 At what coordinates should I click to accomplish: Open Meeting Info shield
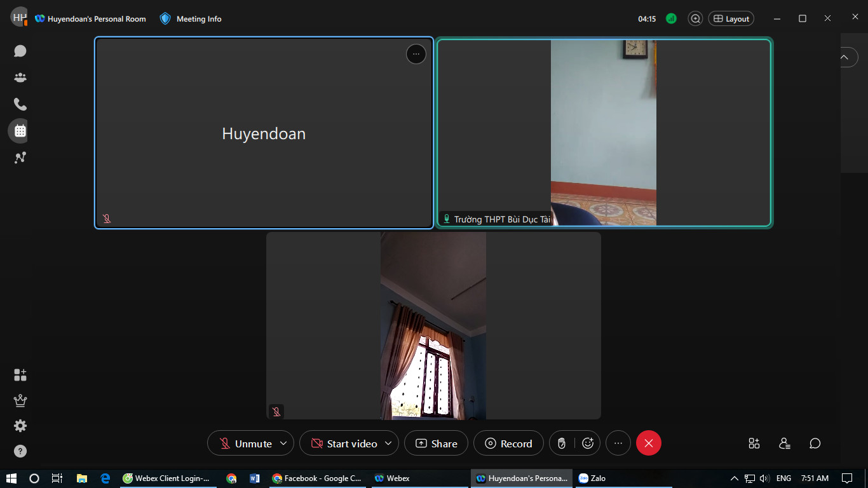tap(191, 19)
